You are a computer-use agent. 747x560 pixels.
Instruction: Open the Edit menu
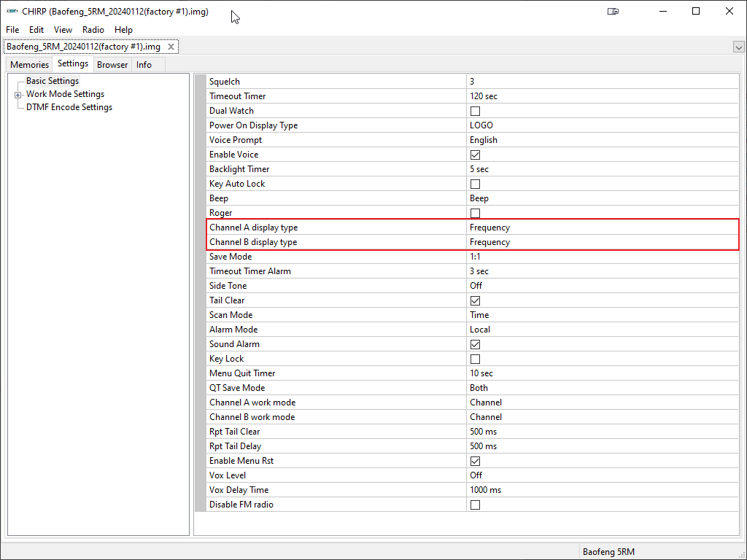[x=36, y=29]
